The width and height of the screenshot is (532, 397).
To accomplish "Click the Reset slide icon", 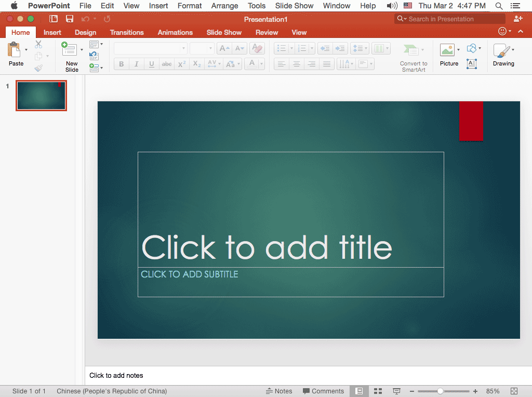I will 94,56.
